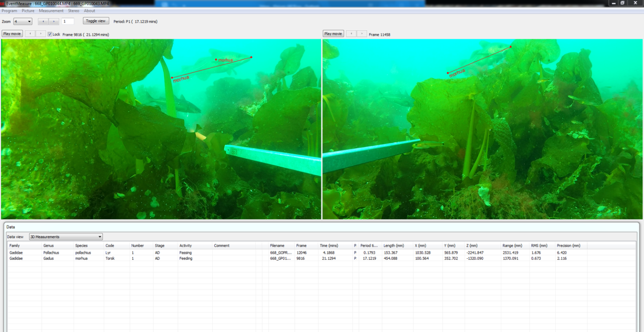Toggle the Lock checkbox
This screenshot has width=644, height=332.
coord(50,34)
